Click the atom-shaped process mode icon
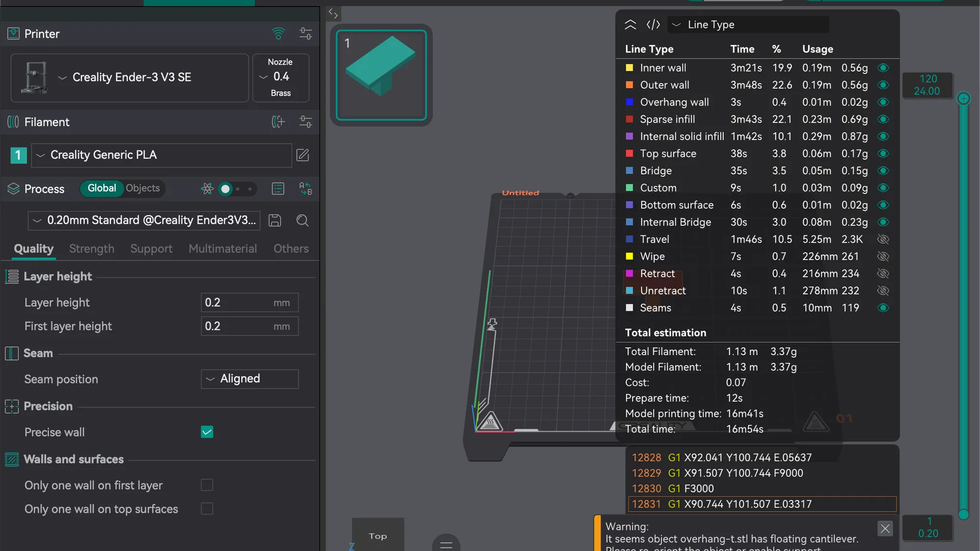The image size is (980, 551). (x=207, y=189)
